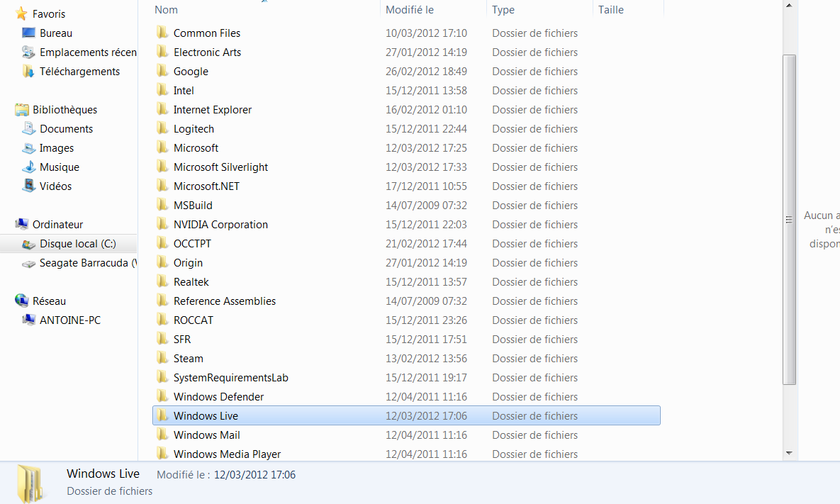Click the Taille column header
The width and height of the screenshot is (840, 504).
click(x=610, y=10)
